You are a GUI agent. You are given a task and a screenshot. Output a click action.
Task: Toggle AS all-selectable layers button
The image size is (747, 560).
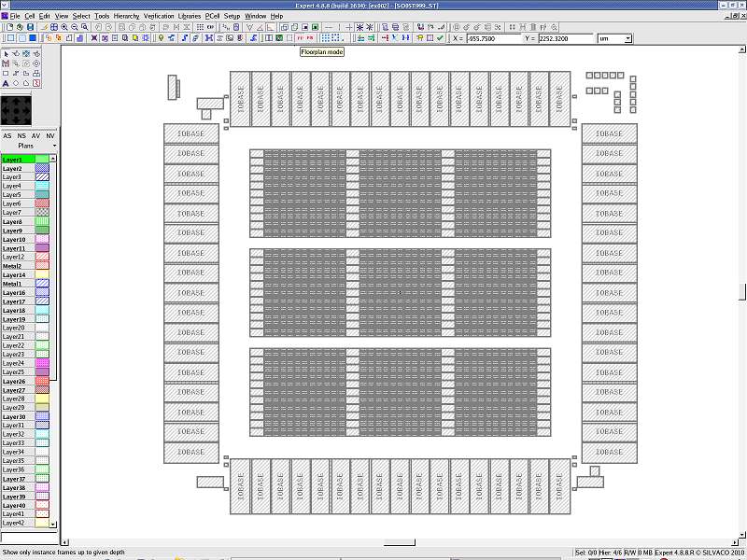point(7,136)
